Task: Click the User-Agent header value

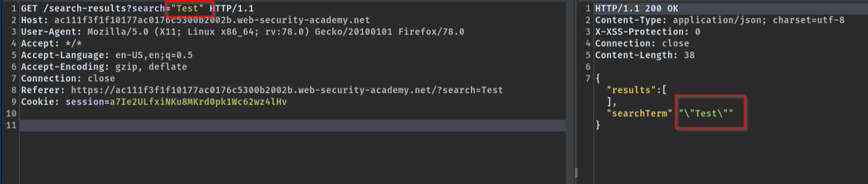Action: [276, 32]
